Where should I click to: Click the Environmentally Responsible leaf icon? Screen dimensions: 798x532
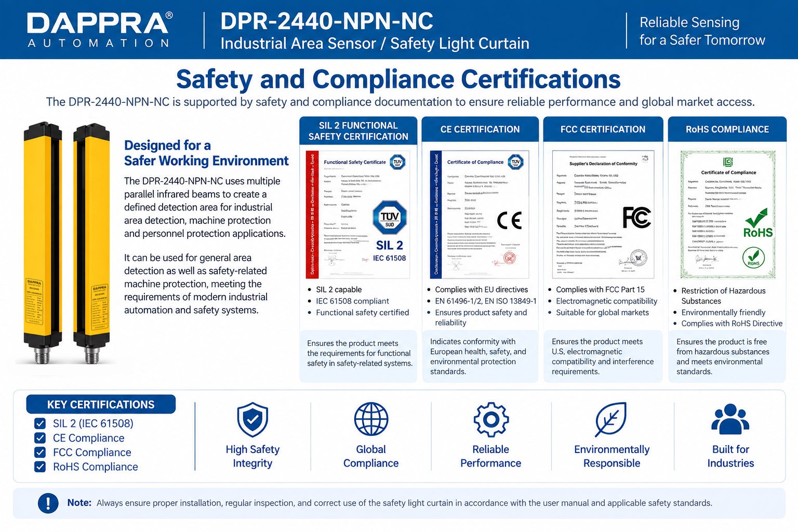(x=611, y=419)
